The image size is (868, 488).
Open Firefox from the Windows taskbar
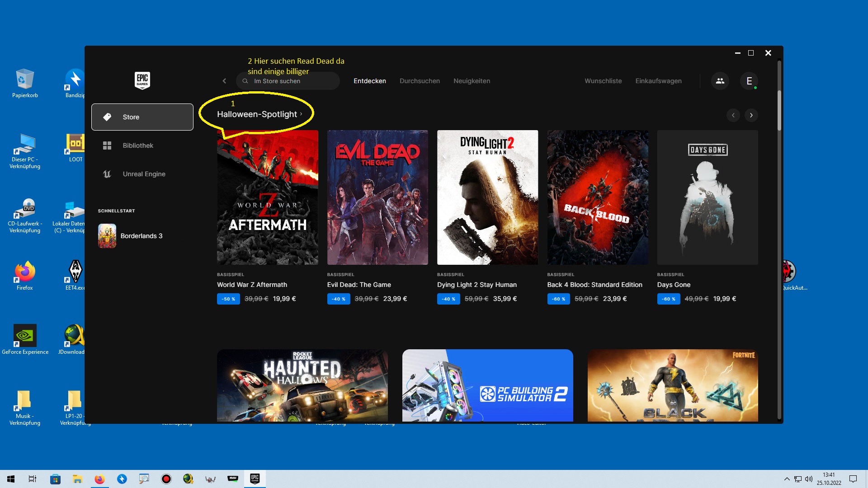99,479
